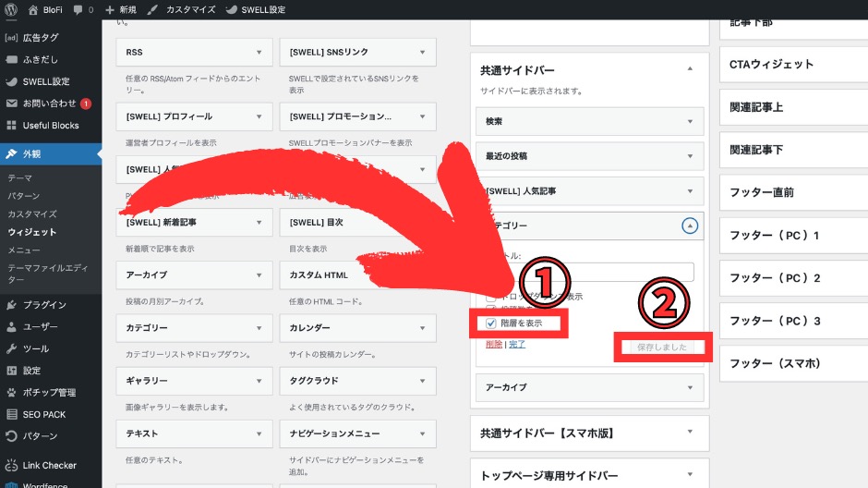This screenshot has height=488, width=868.
Task: Open the 関連記事上 widget area
Action: tap(794, 107)
